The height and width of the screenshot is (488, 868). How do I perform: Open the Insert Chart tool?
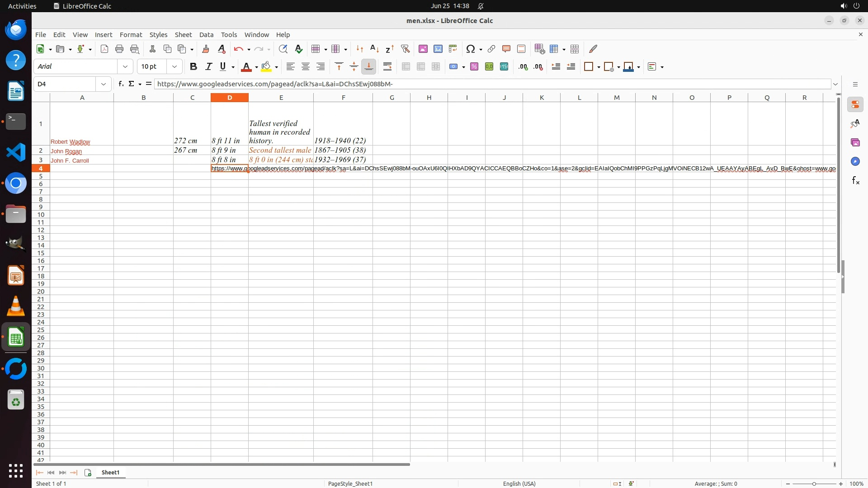pyautogui.click(x=438, y=49)
